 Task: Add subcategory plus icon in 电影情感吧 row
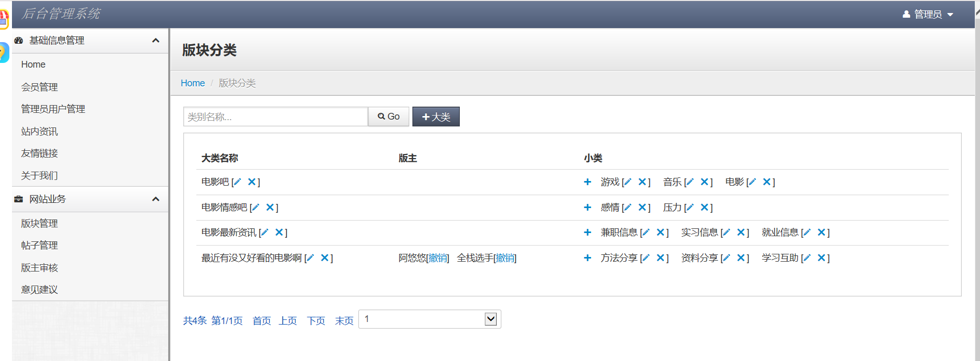[x=587, y=208]
